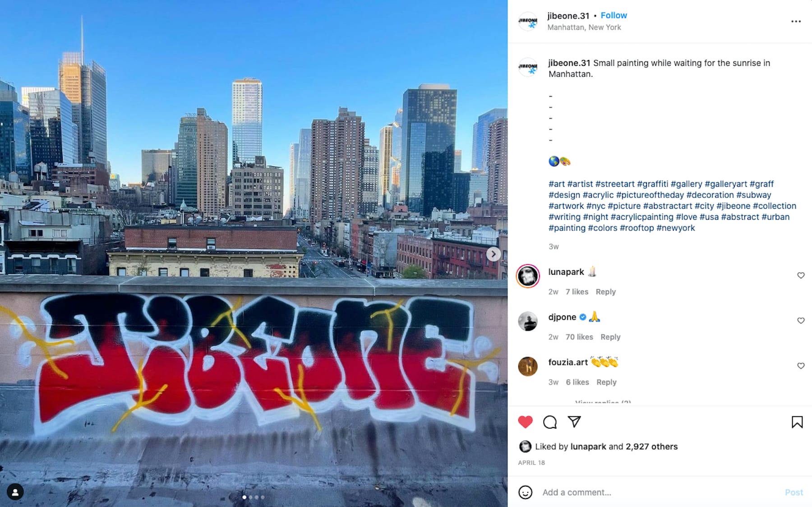Open Manhattan, New York location link
This screenshot has width=812, height=507.
tap(584, 27)
